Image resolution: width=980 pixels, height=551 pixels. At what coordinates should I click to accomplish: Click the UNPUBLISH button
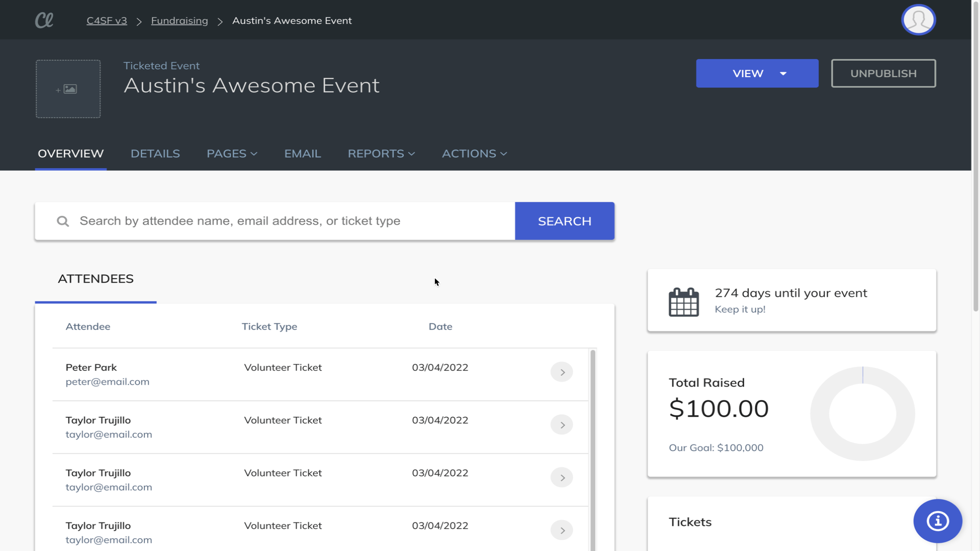pyautogui.click(x=883, y=72)
